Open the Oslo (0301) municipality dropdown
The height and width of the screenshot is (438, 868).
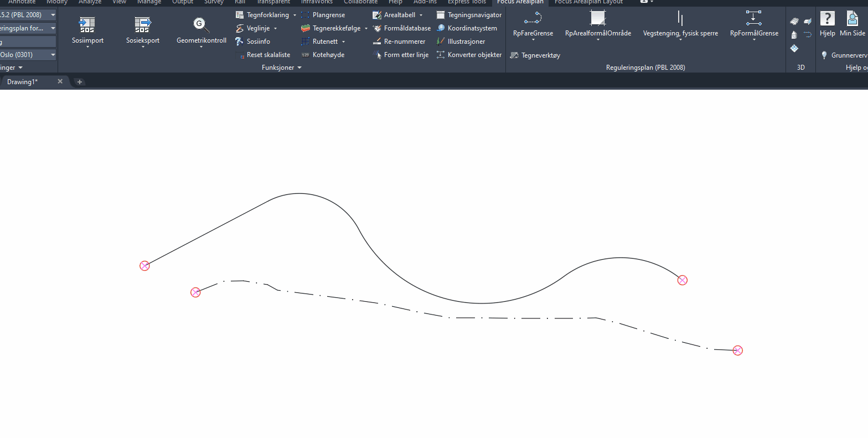click(x=53, y=55)
